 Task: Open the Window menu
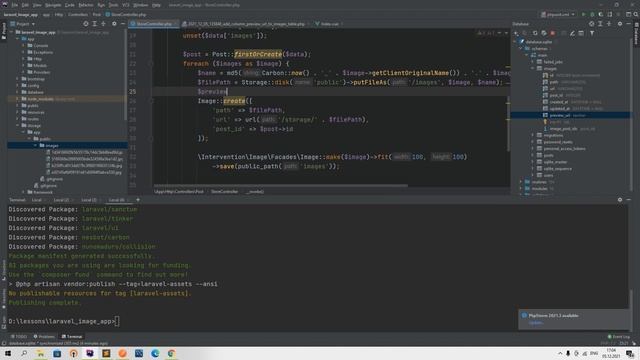tap(141, 5)
